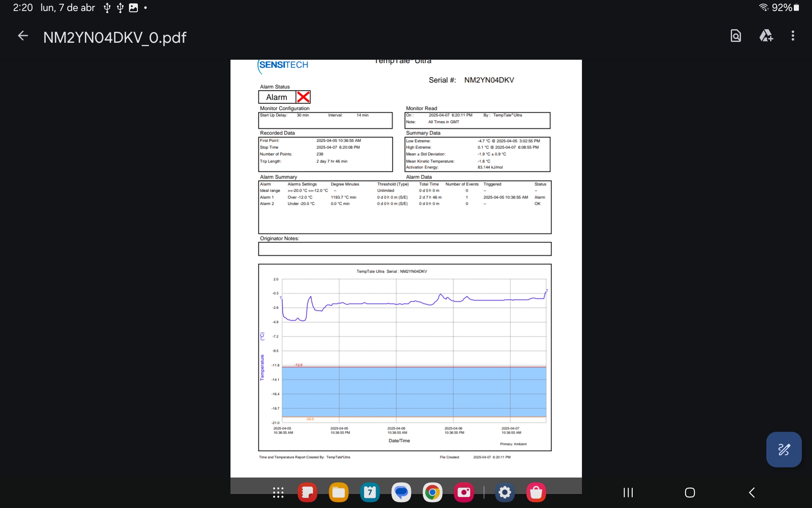This screenshot has width=812, height=508.
Task: Open Galaxy Store bag icon
Action: (x=536, y=492)
